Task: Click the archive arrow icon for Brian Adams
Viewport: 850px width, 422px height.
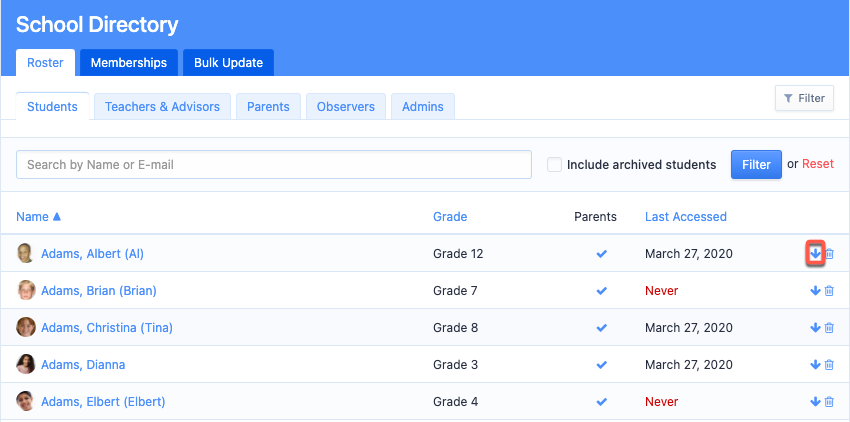Action: (815, 291)
